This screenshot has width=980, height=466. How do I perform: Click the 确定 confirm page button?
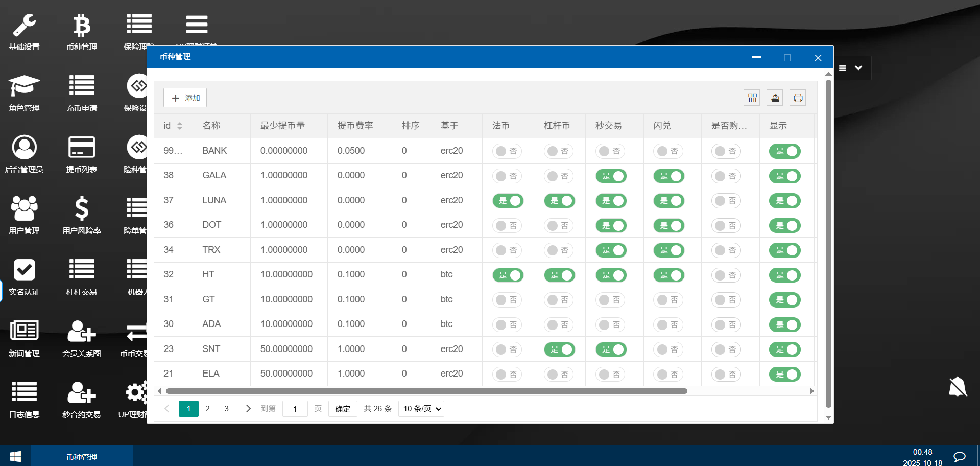click(342, 409)
